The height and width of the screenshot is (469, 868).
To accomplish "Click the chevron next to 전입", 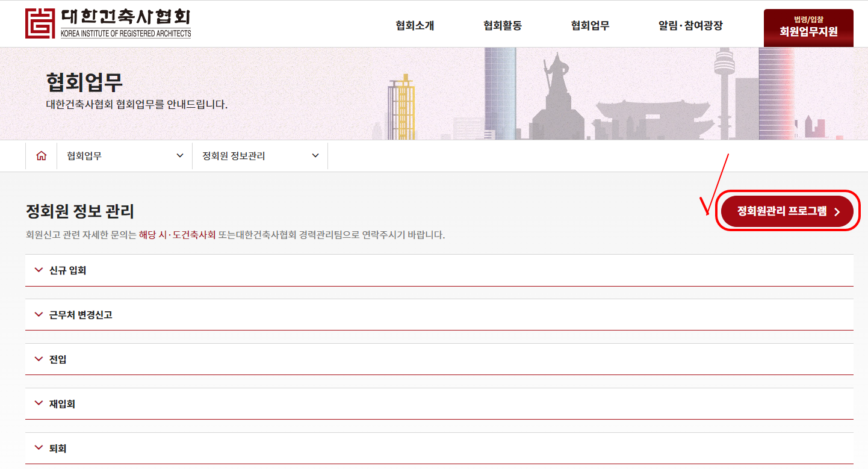I will point(37,359).
